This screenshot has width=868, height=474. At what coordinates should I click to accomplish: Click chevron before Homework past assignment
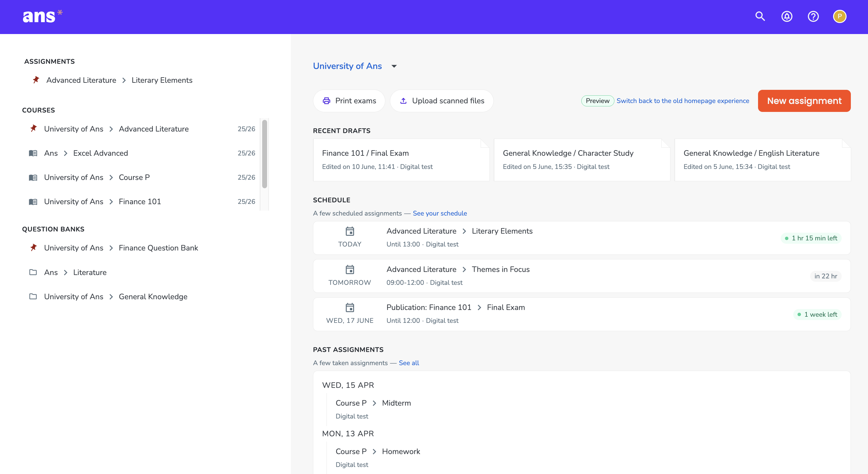tap(374, 451)
